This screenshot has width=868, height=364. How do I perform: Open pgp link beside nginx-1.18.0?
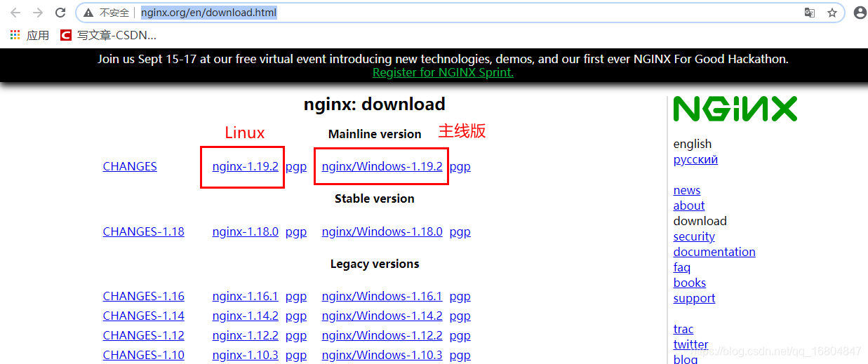[296, 232]
